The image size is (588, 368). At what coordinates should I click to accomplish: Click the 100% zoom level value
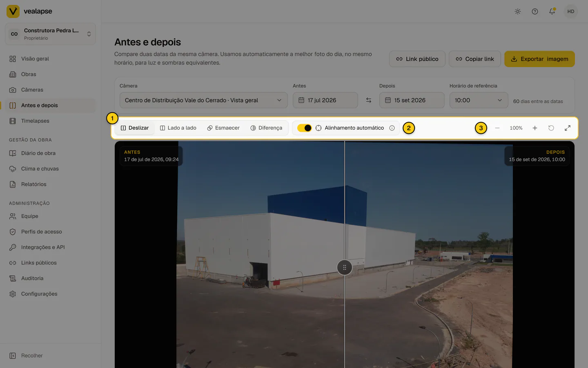coord(516,128)
